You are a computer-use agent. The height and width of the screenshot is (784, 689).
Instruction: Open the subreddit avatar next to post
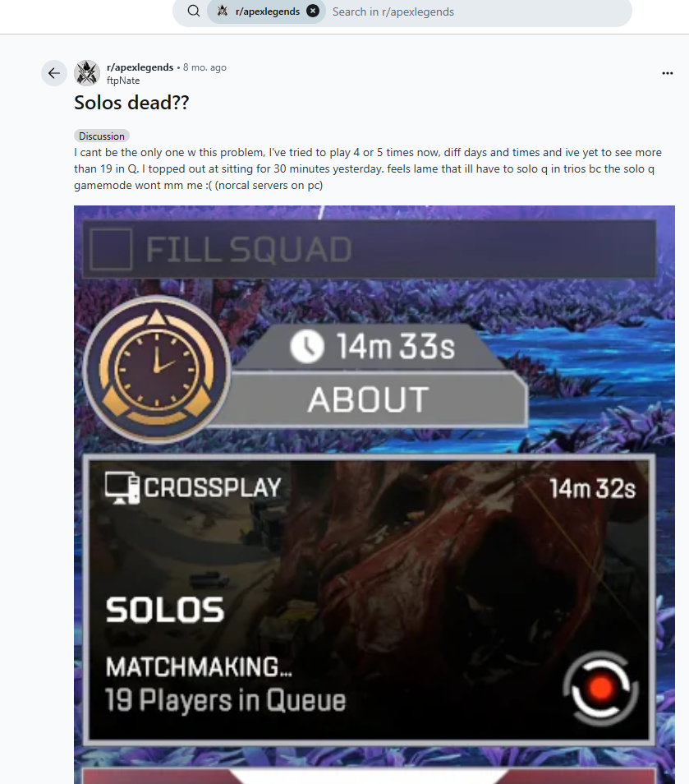click(87, 73)
